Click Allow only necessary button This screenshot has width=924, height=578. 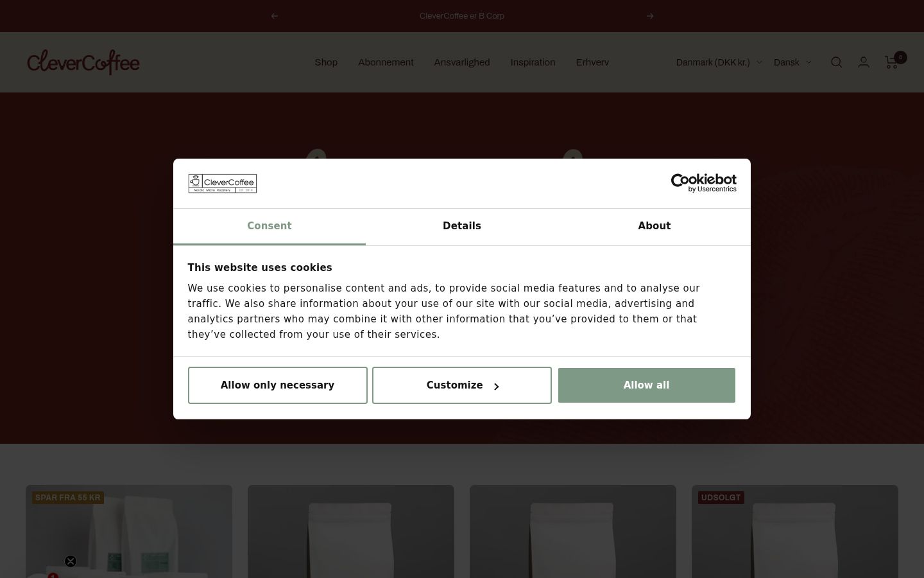(278, 385)
